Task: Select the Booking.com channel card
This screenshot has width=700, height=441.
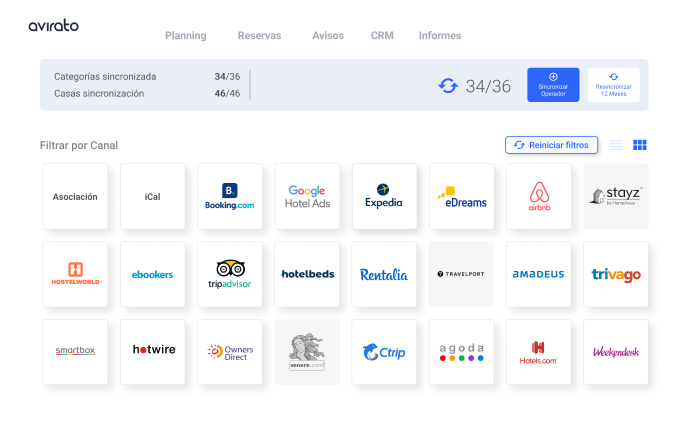Action: pos(230,196)
